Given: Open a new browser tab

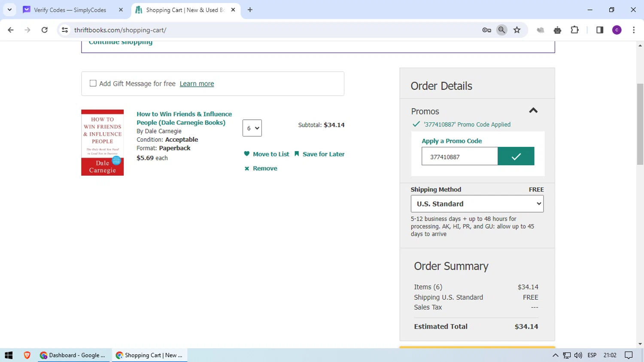Looking at the screenshot, I should tap(250, 10).
